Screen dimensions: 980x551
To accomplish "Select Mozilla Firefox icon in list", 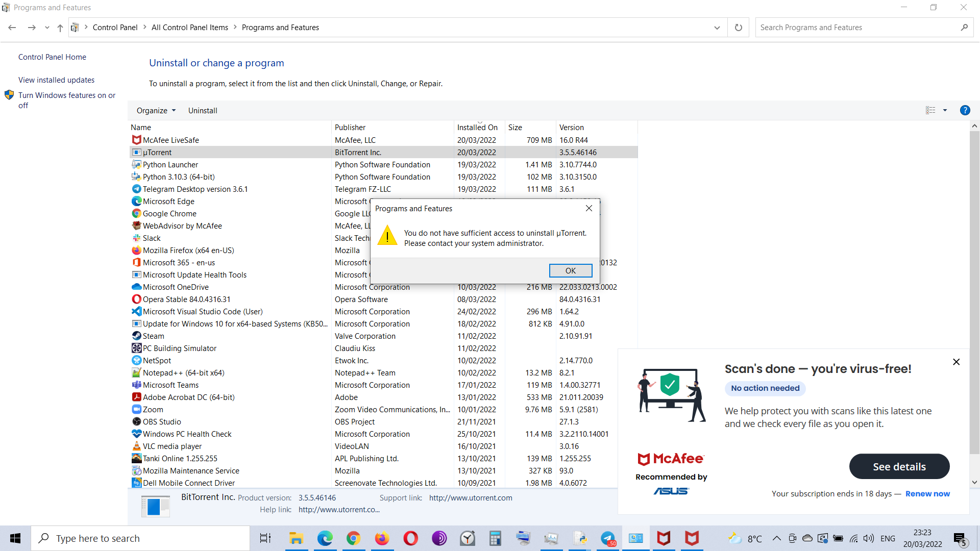I will click(136, 250).
